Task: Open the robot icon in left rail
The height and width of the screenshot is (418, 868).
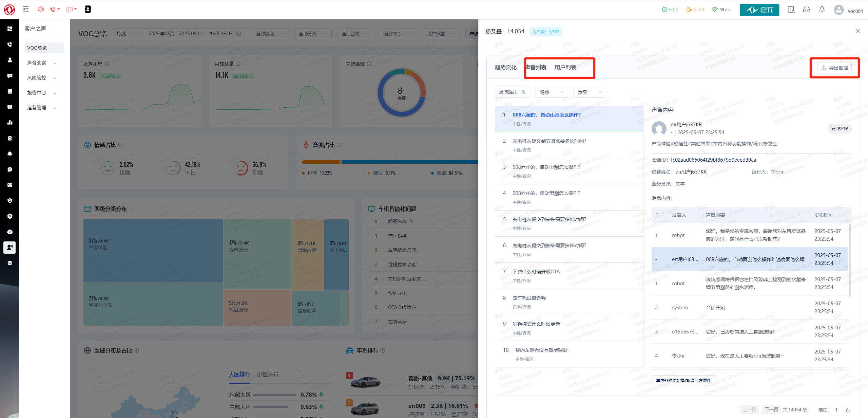Action: (10, 232)
